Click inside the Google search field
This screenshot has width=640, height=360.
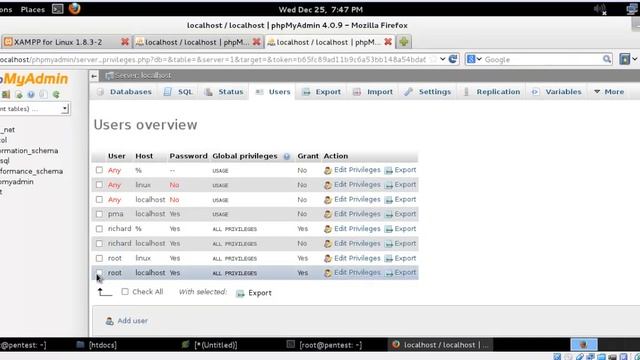tap(542, 60)
